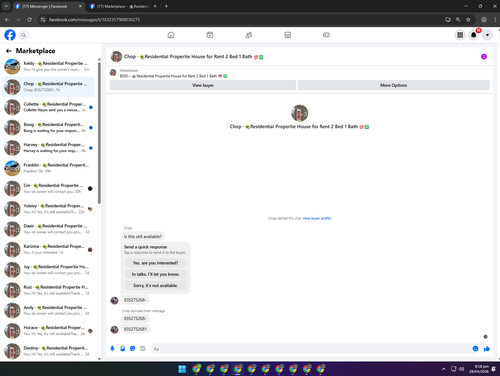
Task: Open the Windows Start menu
Action: point(182,369)
